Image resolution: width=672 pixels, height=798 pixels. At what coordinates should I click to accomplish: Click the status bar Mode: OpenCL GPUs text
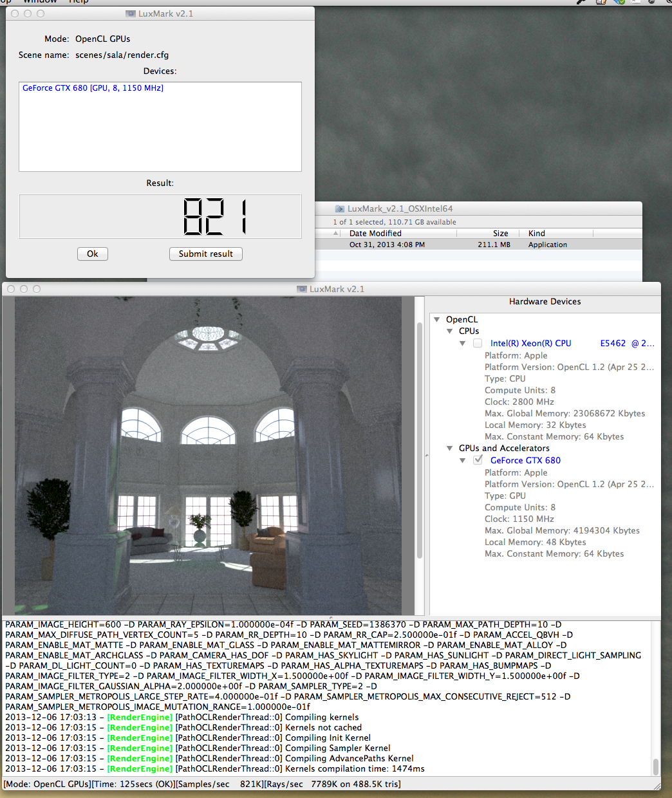pos(47,784)
